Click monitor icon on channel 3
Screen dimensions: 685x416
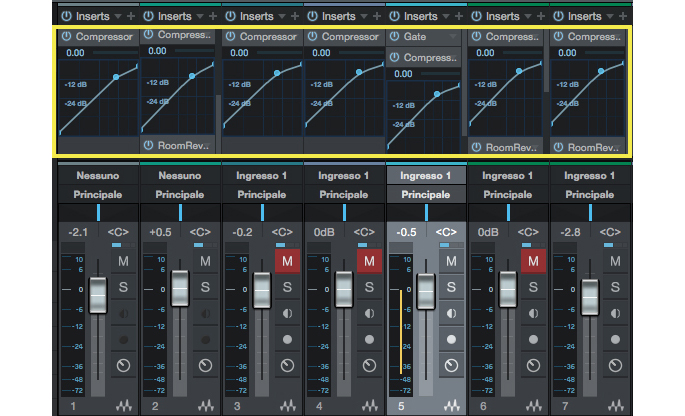[x=288, y=313]
